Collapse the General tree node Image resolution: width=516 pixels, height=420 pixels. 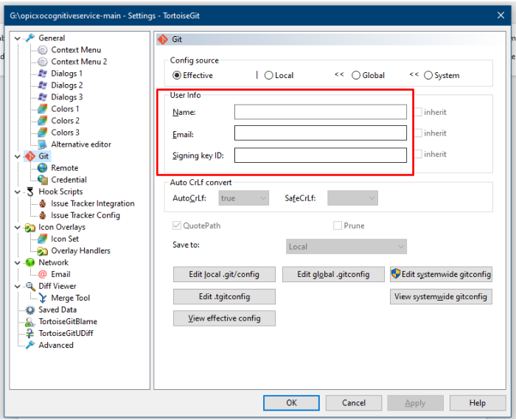(x=18, y=38)
